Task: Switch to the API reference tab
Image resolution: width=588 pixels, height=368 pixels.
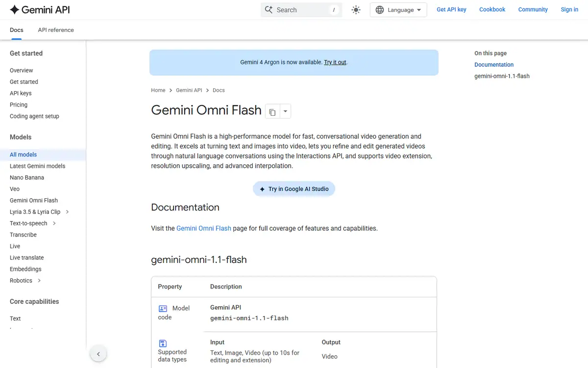Action: (56, 30)
